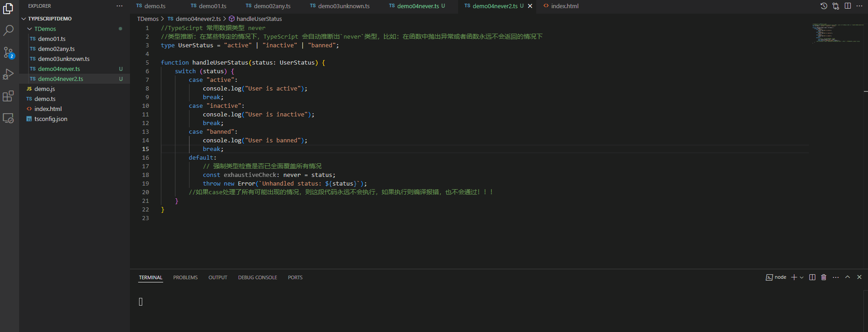Screen dimensions: 868x332
Task: Switch to the index.html editor tab
Action: (x=564, y=6)
